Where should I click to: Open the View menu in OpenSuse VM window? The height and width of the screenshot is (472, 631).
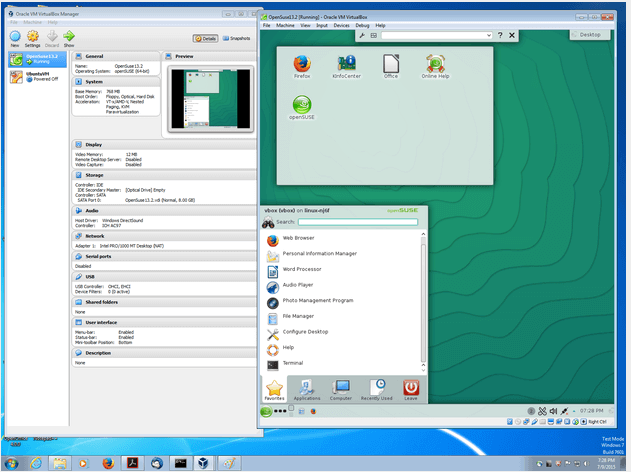[x=305, y=25]
